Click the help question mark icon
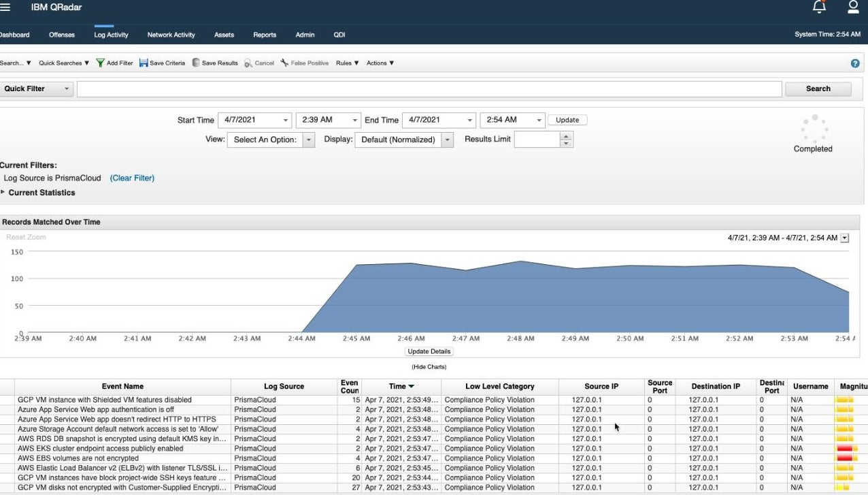The height and width of the screenshot is (495, 868). [855, 63]
